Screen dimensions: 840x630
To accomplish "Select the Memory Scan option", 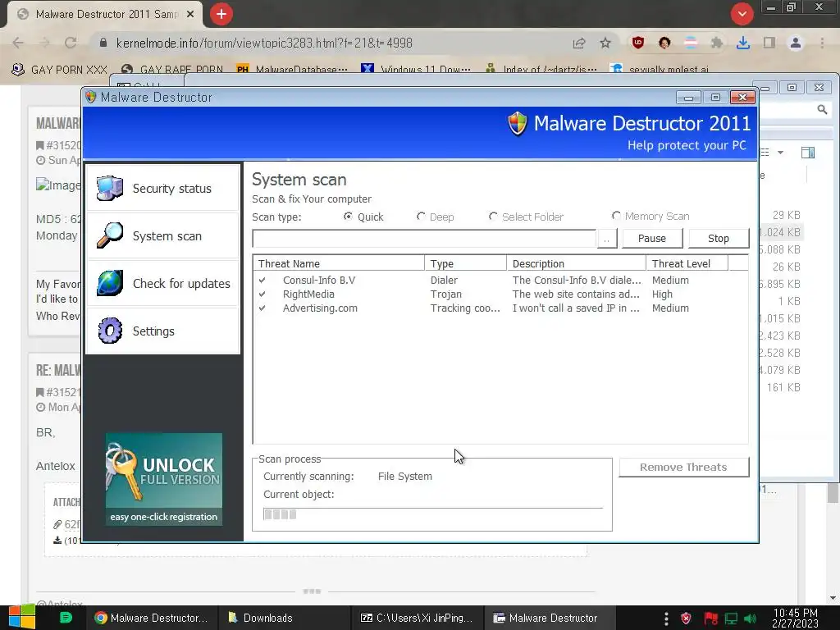I will point(651,216).
